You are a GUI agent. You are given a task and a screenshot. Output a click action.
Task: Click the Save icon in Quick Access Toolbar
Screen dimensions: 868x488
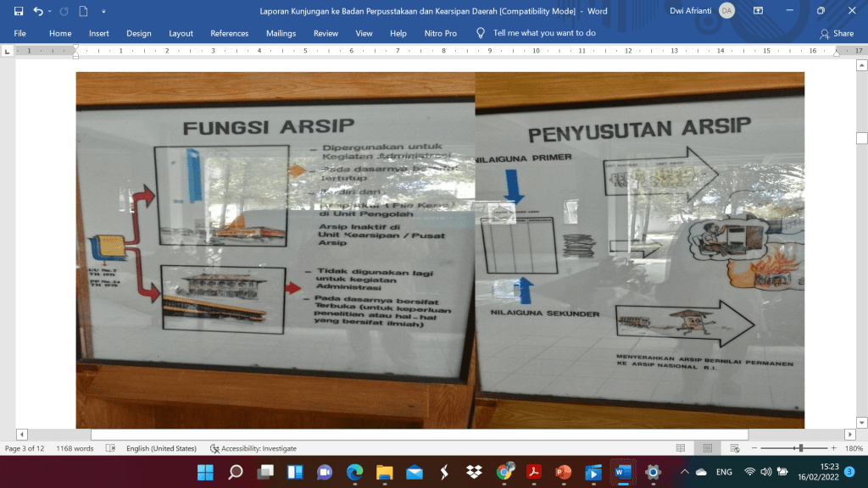(x=19, y=11)
